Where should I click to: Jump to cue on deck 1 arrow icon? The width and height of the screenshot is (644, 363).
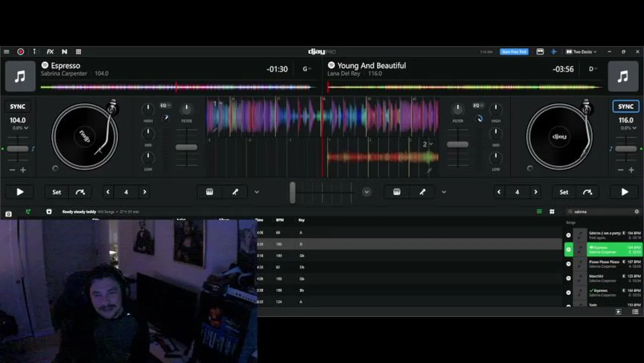[x=80, y=192]
